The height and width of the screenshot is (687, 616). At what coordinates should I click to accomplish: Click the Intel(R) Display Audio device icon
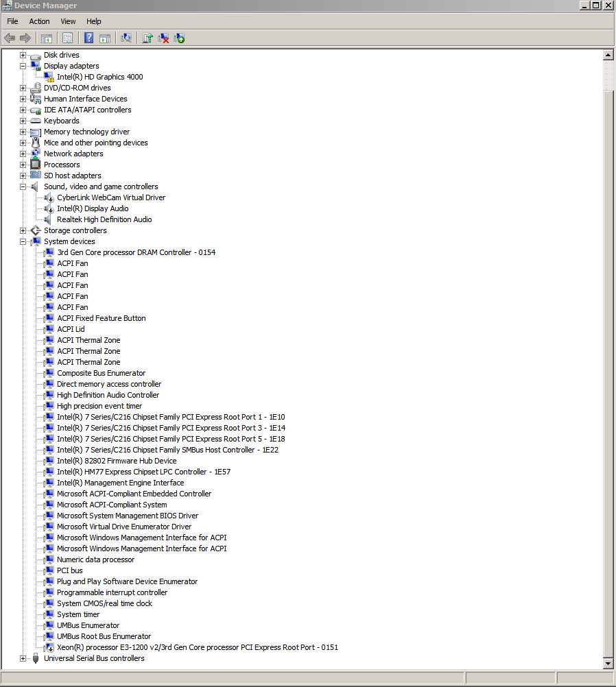pyautogui.click(x=49, y=208)
